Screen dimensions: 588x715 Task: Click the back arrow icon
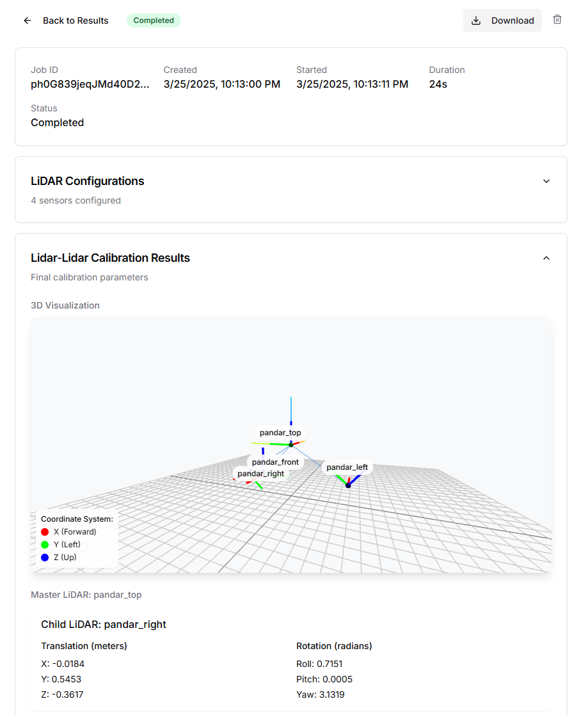[x=28, y=20]
